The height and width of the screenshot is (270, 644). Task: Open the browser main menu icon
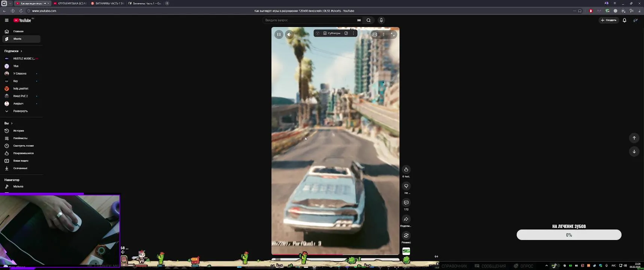pyautogui.click(x=614, y=3)
